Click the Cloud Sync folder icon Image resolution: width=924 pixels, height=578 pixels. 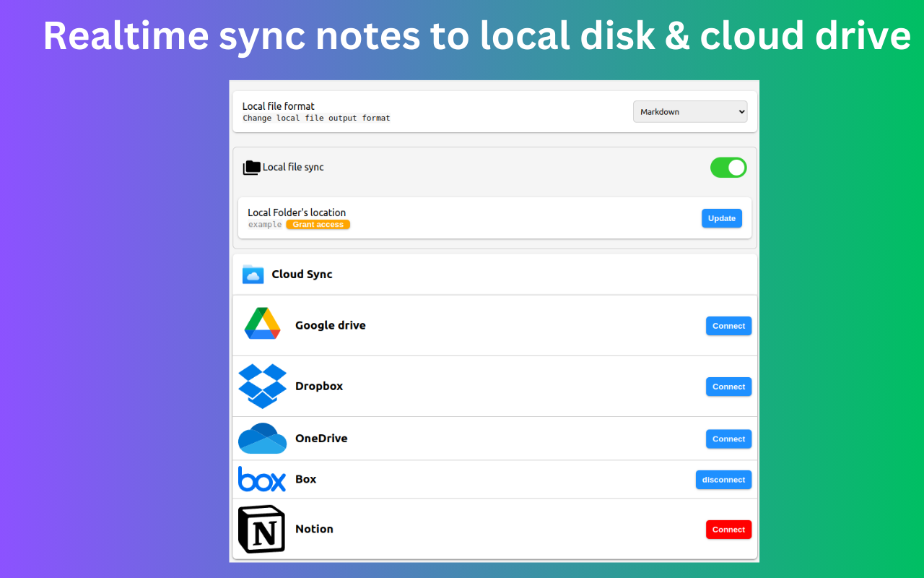(x=253, y=275)
